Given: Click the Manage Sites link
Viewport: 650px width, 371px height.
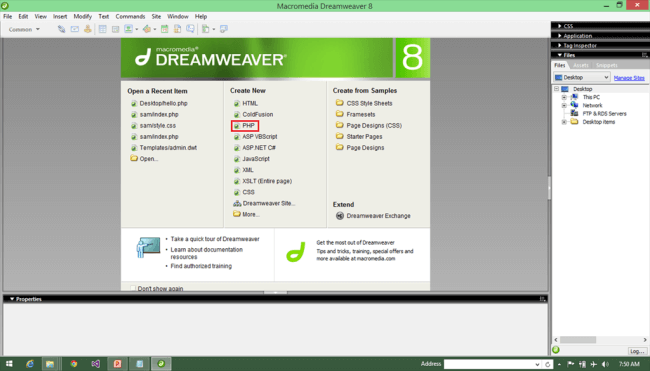Looking at the screenshot, I should [x=629, y=78].
